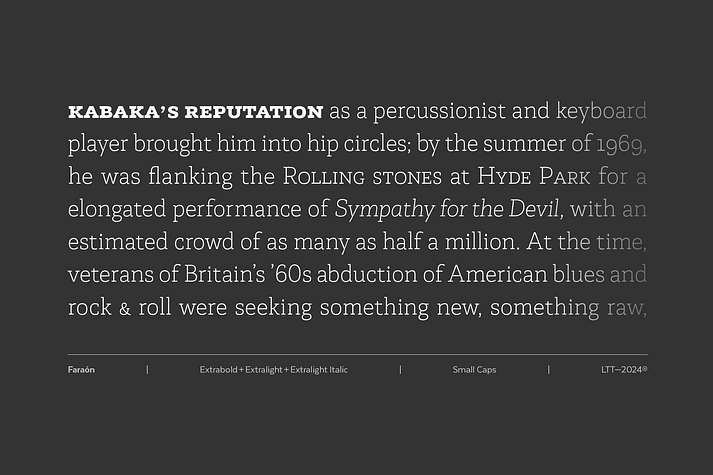Click the small-caps Hyde Park text
Viewport: 713px width, 475px height.
click(533, 176)
